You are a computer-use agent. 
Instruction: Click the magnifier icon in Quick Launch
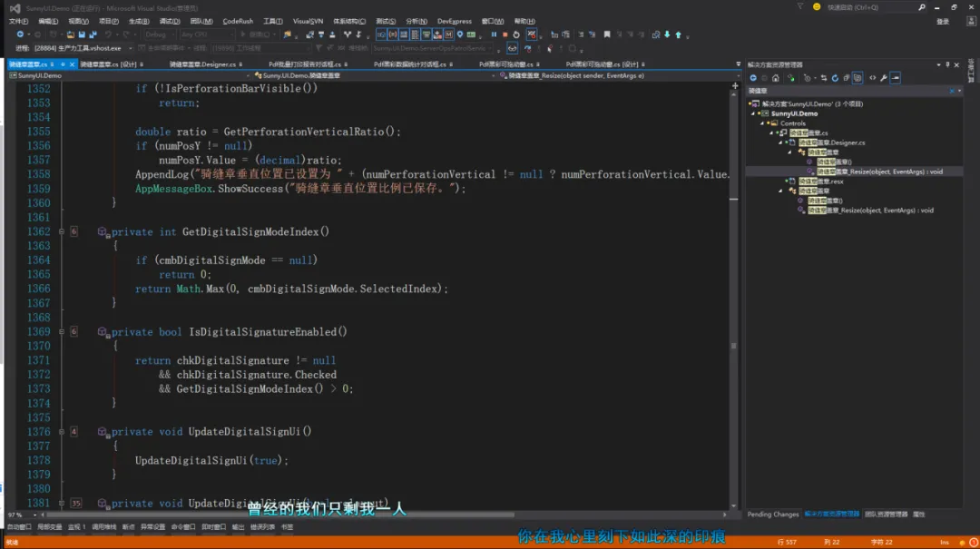point(922,7)
